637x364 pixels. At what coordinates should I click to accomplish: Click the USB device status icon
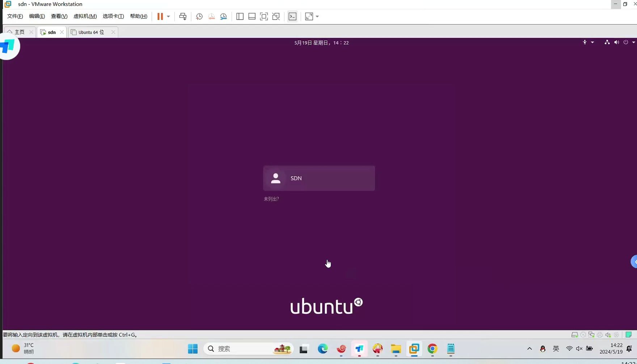616,335
